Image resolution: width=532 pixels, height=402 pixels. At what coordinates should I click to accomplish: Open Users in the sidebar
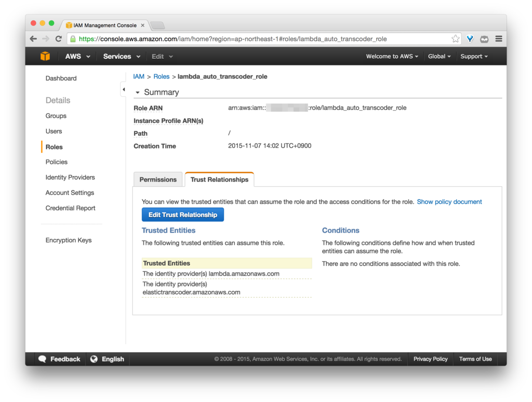[x=54, y=131]
